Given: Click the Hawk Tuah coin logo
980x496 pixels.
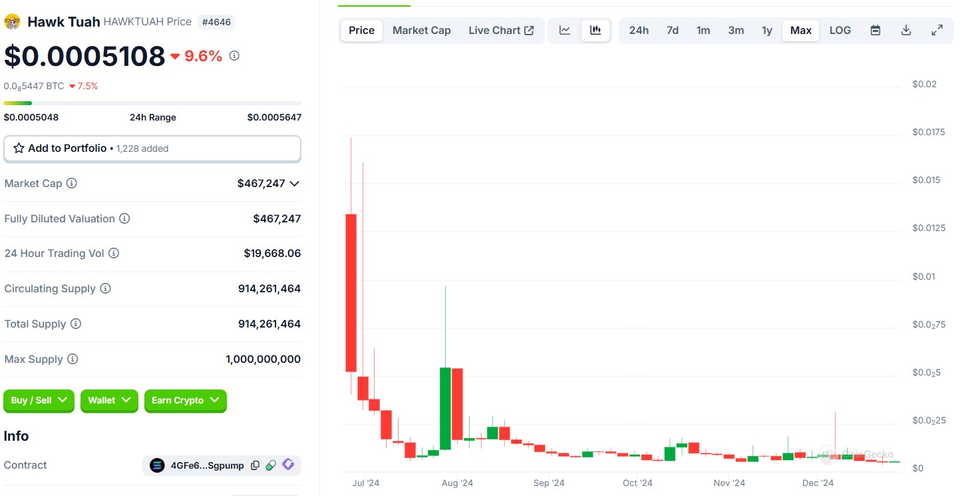Looking at the screenshot, I should coord(12,22).
